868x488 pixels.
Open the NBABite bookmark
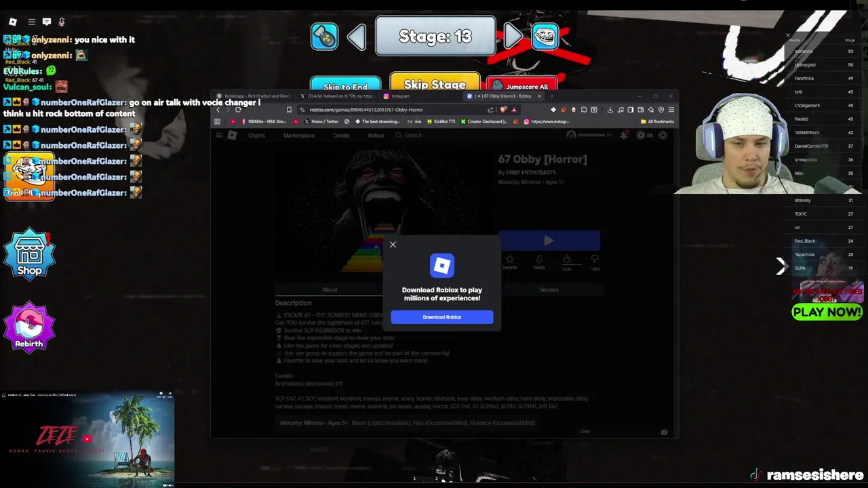tap(264, 122)
